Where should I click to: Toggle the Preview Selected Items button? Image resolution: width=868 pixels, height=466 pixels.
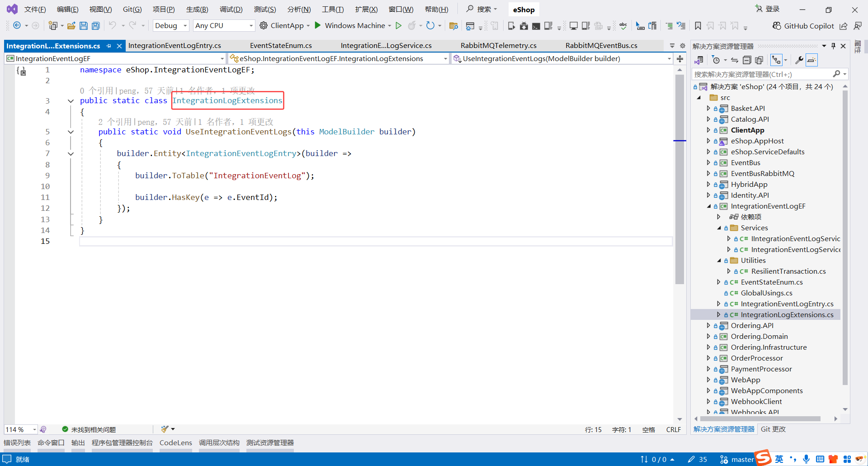[x=812, y=60]
